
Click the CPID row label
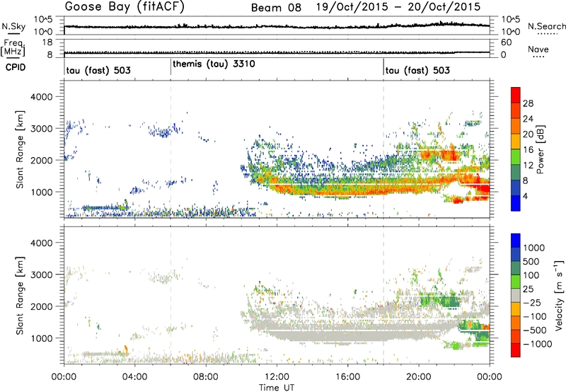(12, 69)
